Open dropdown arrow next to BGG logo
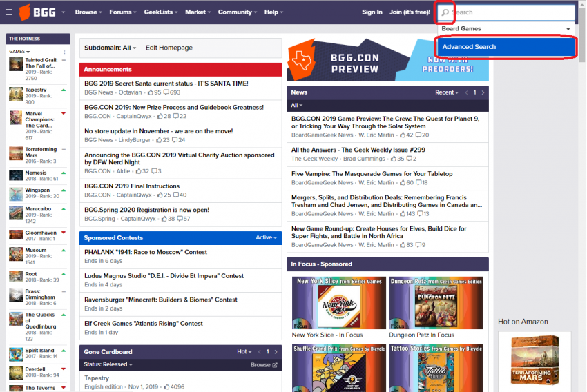The width and height of the screenshot is (587, 392). (64, 12)
